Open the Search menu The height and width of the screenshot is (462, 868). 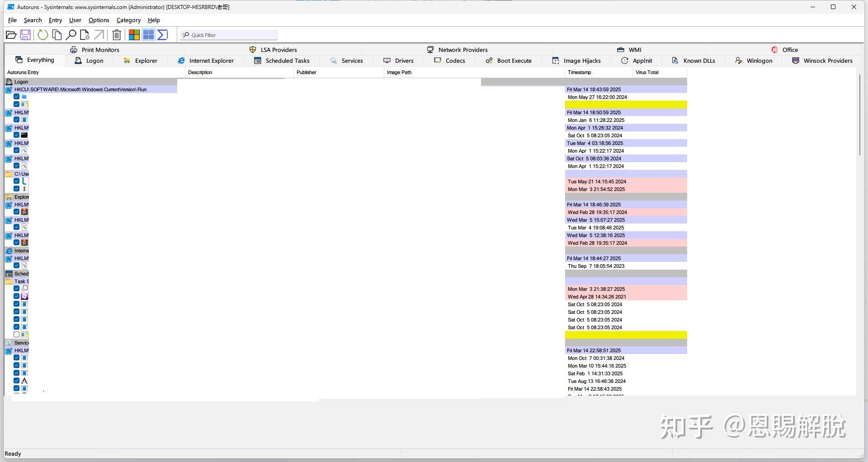[33, 20]
